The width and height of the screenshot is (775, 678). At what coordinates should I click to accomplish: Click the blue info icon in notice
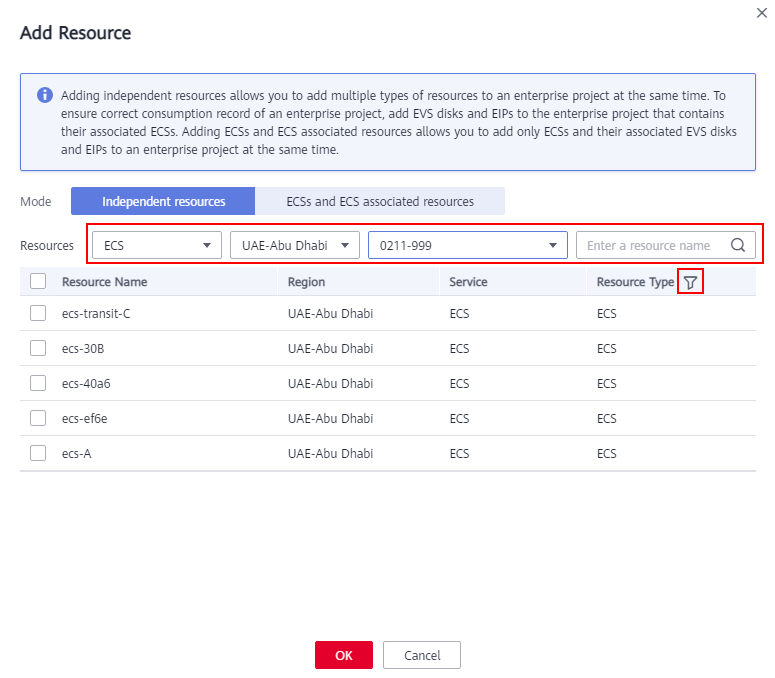45,95
